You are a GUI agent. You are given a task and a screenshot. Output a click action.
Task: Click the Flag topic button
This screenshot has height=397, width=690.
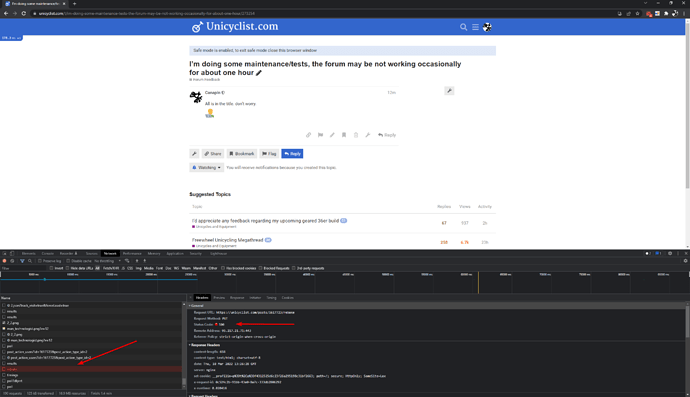click(x=269, y=154)
